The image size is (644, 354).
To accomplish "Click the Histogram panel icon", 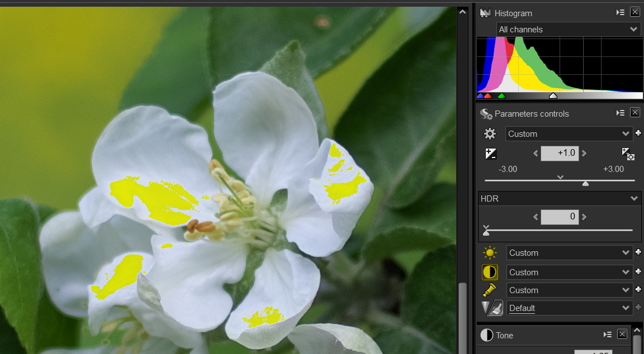I will pyautogui.click(x=485, y=13).
